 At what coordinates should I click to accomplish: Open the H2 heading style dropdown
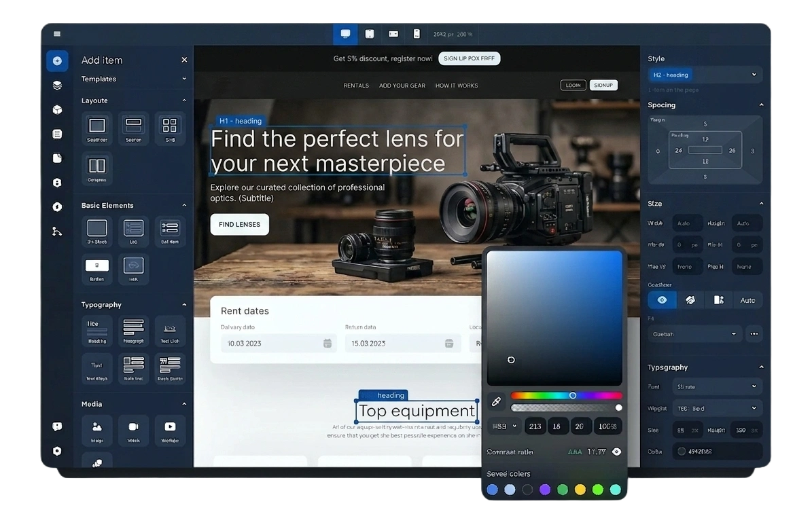tap(705, 75)
